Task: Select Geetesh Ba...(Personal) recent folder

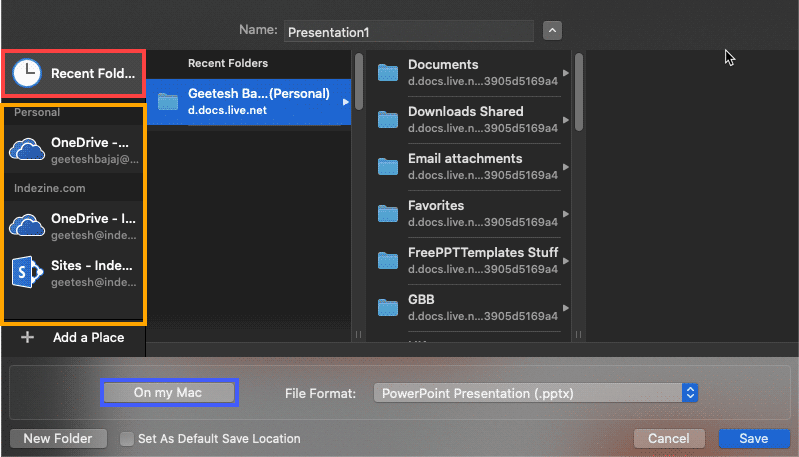Action: pos(258,101)
